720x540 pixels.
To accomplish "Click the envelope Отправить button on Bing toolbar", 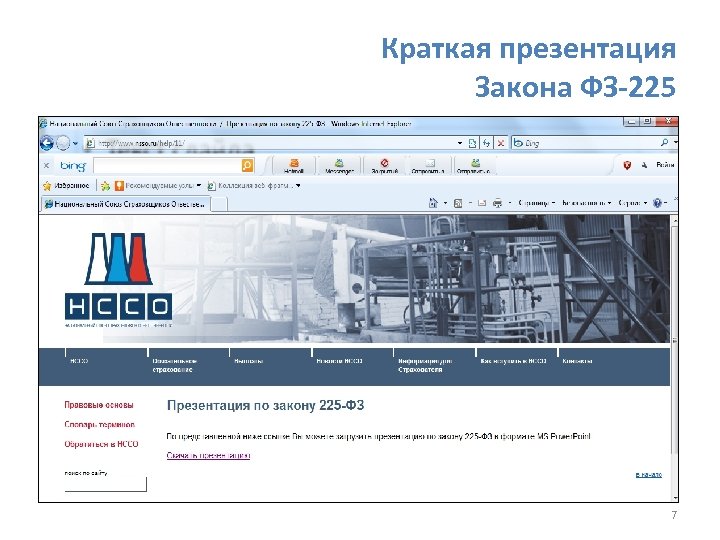I will [x=428, y=166].
